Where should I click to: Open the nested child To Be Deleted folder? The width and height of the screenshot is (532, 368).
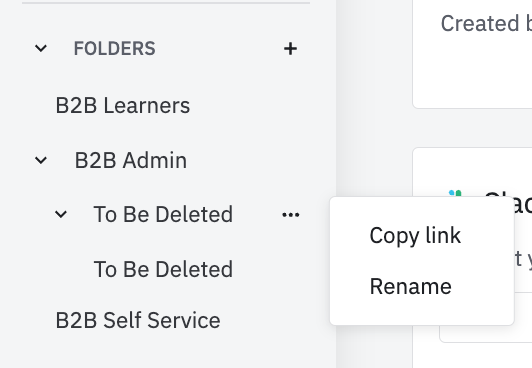coord(163,269)
